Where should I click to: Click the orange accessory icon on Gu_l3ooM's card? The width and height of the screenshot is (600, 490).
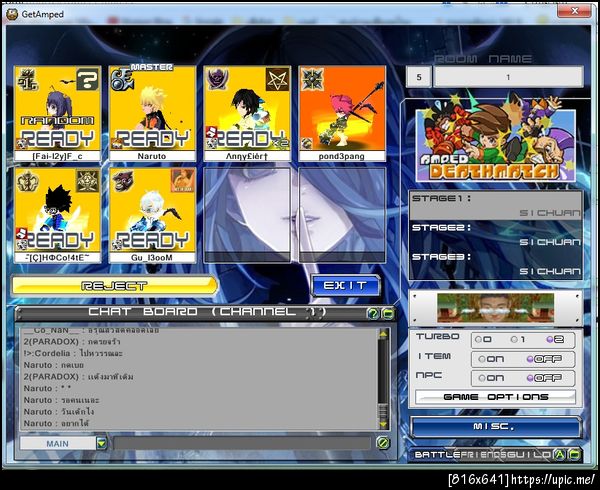point(183,181)
